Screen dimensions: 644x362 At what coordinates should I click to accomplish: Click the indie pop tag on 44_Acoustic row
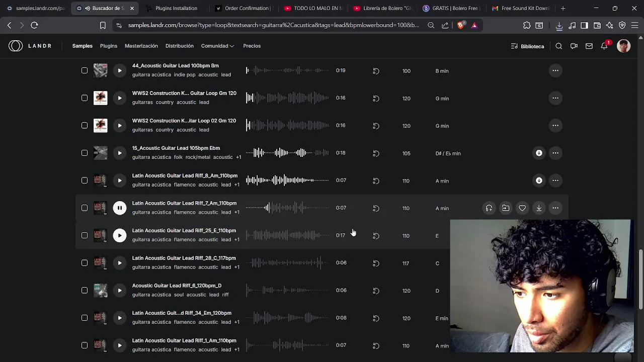[x=185, y=74]
